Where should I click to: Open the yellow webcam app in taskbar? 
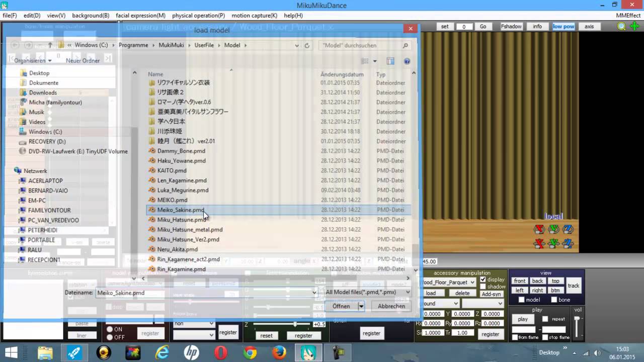104,353
